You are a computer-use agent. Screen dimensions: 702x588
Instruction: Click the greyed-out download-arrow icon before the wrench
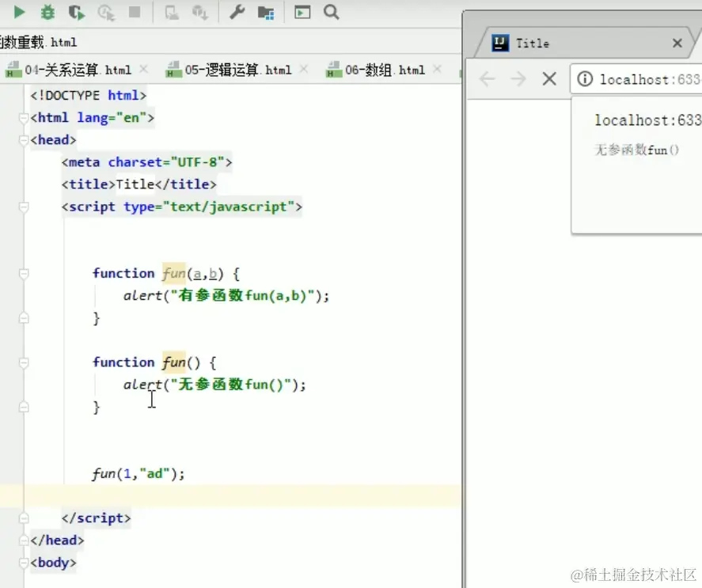199,13
